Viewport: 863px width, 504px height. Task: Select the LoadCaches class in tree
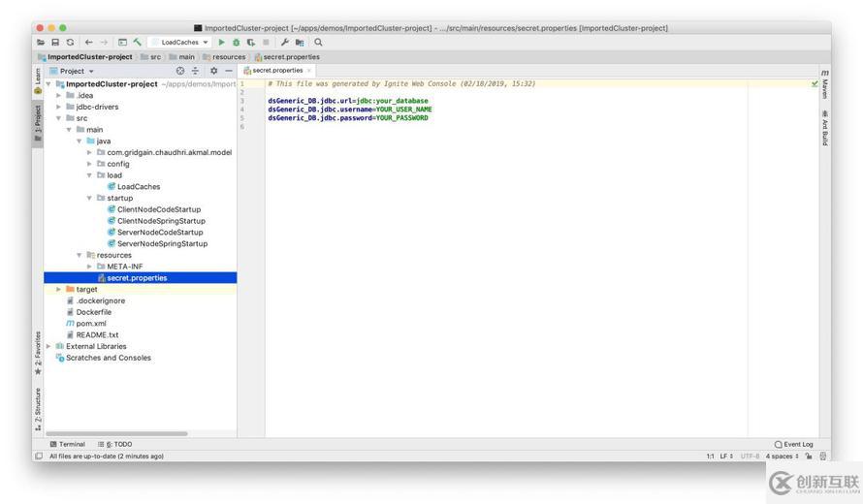[x=139, y=186]
